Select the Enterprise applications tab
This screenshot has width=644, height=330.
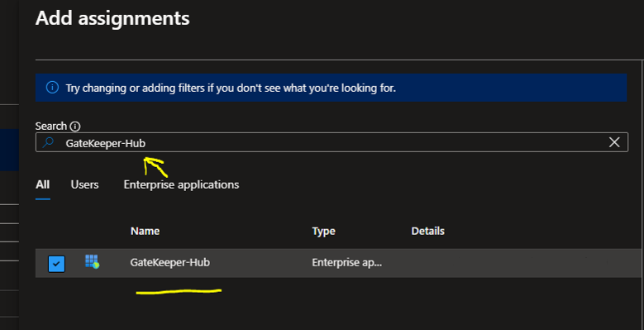(x=181, y=184)
